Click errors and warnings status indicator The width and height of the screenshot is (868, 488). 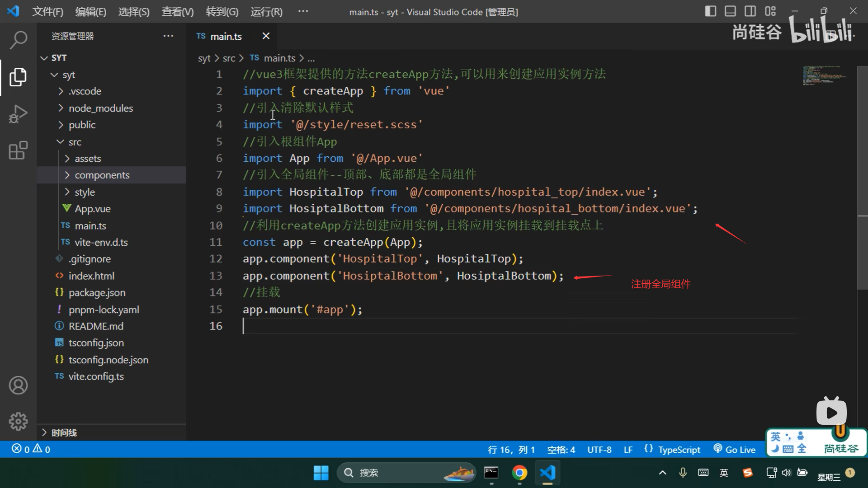tap(31, 450)
